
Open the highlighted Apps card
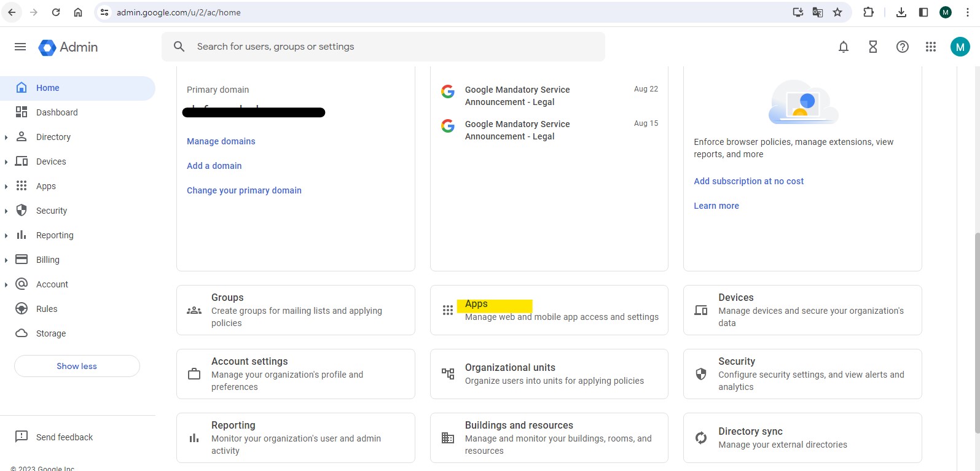coord(549,310)
